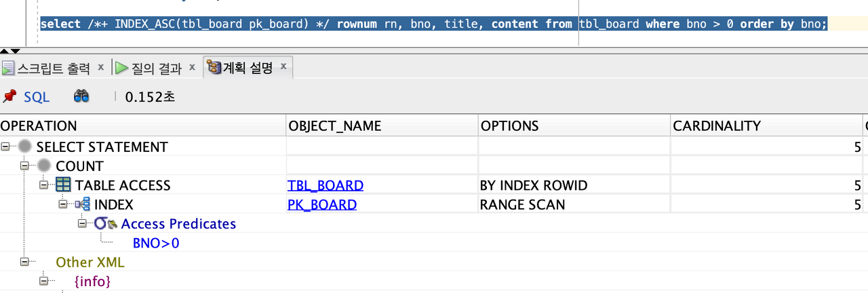Click the 0.152초 elapsed time text
The image size is (868, 293).
tap(151, 97)
